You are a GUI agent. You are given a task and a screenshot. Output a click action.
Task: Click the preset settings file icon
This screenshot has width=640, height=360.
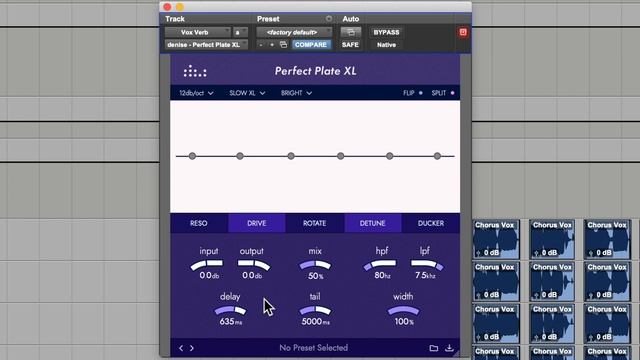[283, 44]
